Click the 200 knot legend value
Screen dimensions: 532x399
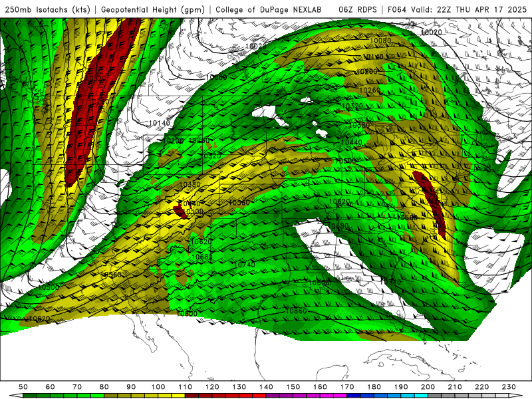coord(428,387)
